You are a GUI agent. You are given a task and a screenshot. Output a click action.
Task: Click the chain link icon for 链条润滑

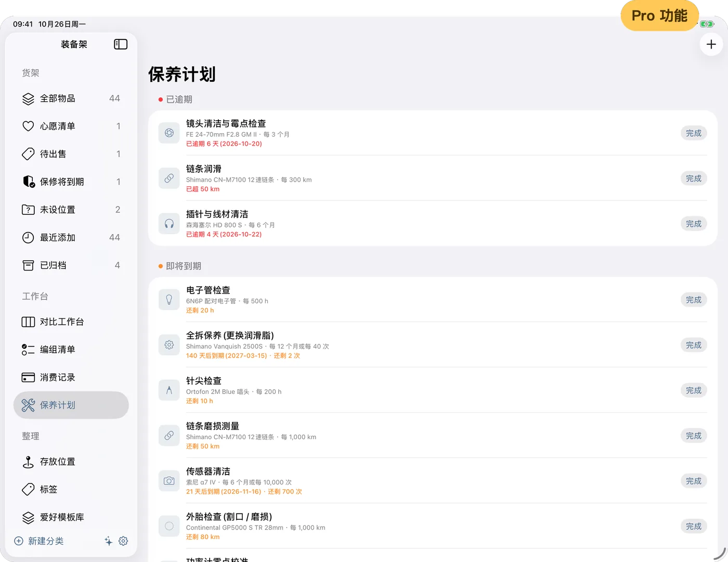point(169,178)
